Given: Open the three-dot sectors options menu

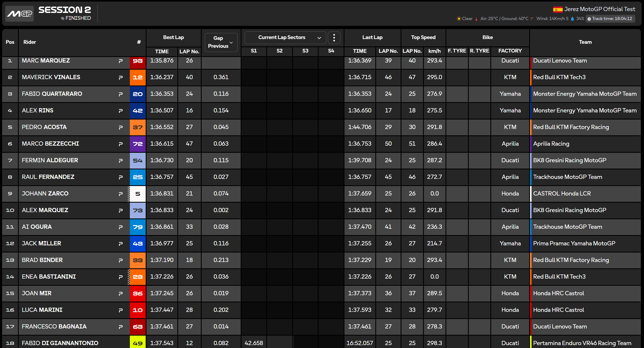Looking at the screenshot, I should 334,38.
